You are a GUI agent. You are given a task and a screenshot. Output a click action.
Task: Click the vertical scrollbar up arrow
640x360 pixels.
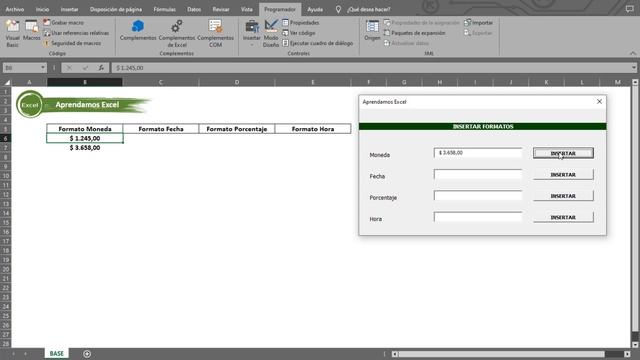click(x=635, y=82)
